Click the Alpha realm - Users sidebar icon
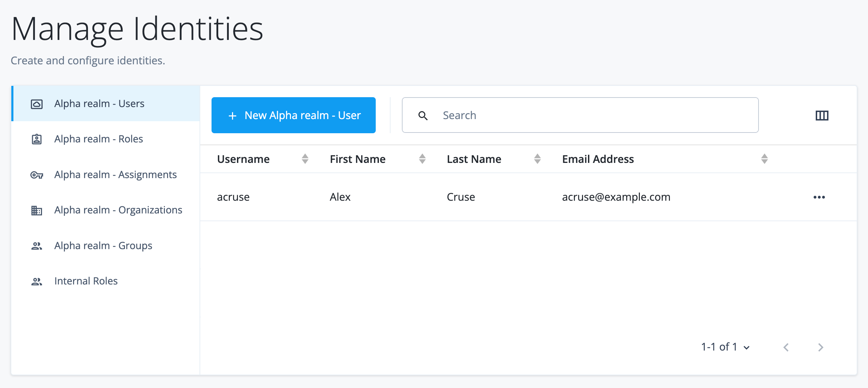Image resolution: width=868 pixels, height=388 pixels. [x=37, y=104]
